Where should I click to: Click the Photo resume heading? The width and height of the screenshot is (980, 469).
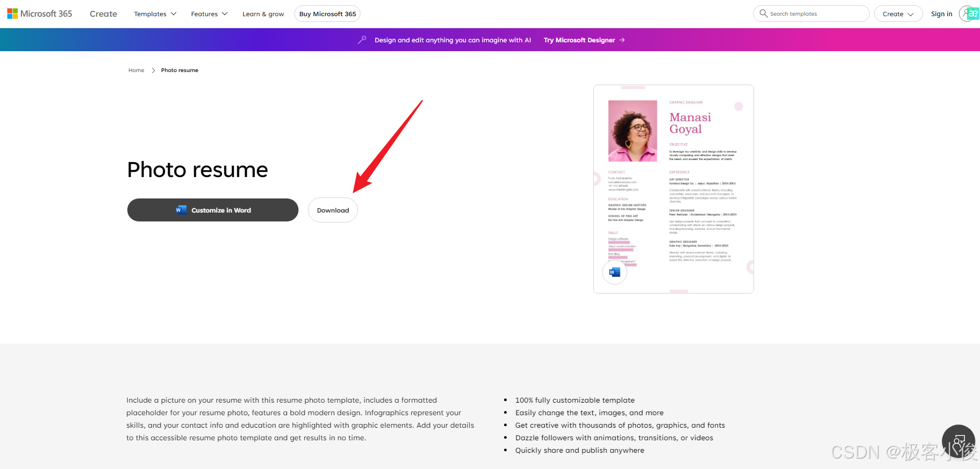pyautogui.click(x=198, y=170)
